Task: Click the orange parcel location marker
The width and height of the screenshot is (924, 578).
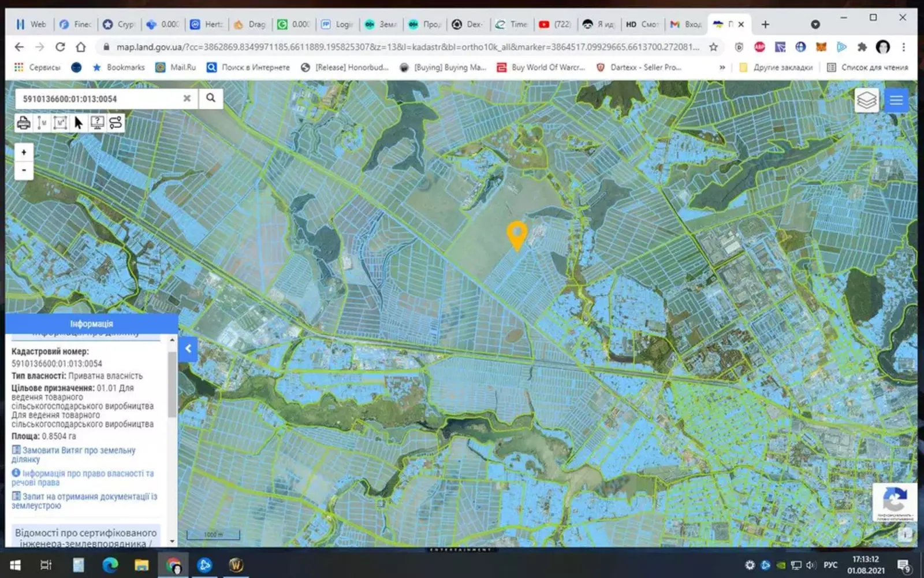Action: [x=517, y=234]
